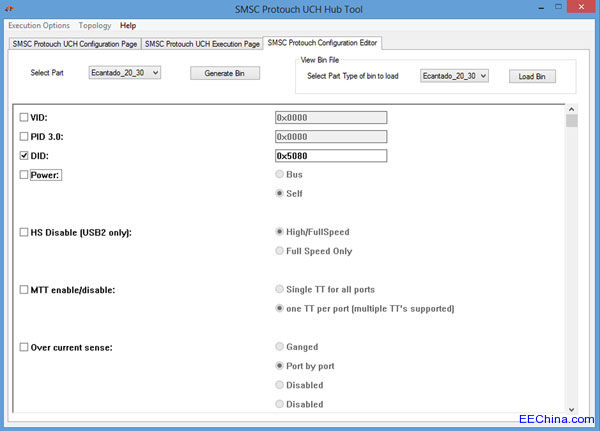The width and height of the screenshot is (600, 431).
Task: Open the Select Part dropdown
Action: pos(124,73)
